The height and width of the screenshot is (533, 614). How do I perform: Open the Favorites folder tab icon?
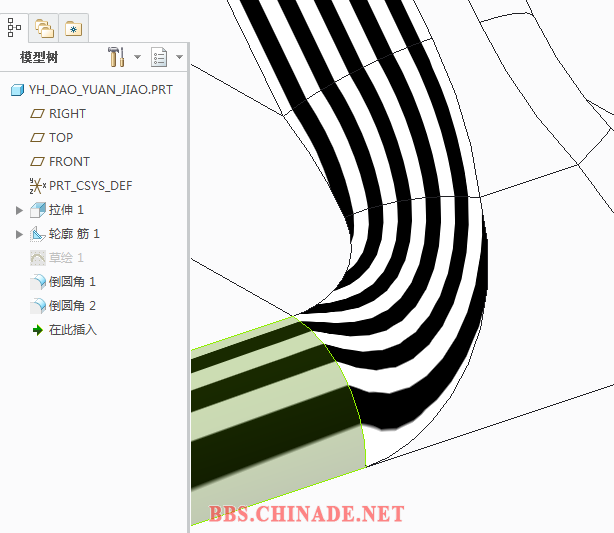point(74,29)
